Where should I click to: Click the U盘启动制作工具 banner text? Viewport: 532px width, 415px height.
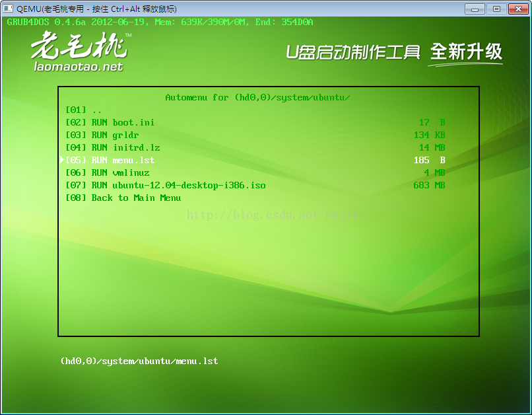[x=353, y=53]
